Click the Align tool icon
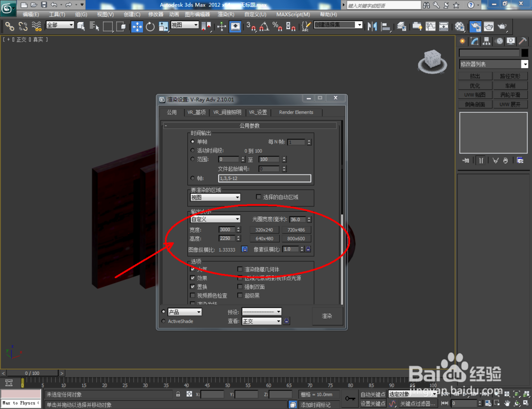532x409 pixels. tap(385, 27)
